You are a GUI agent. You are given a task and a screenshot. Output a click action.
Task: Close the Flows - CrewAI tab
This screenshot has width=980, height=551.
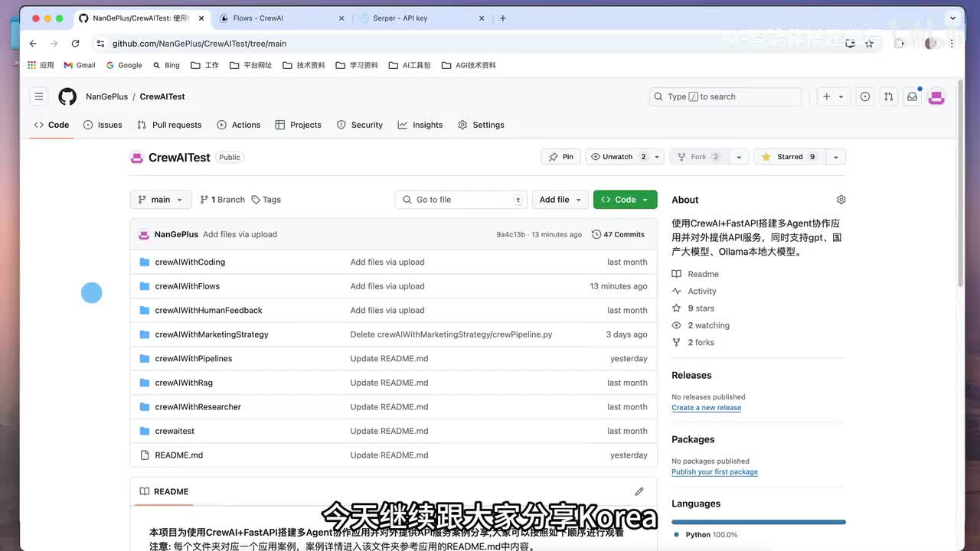click(x=341, y=18)
